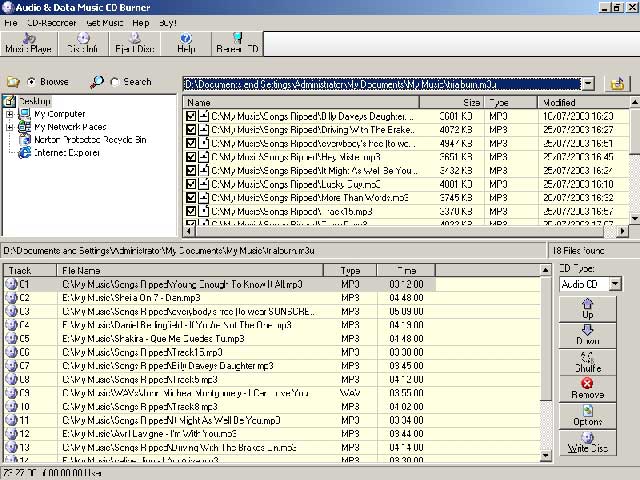This screenshot has height=480, width=640.
Task: Open the Get Music menu
Action: pos(104,23)
